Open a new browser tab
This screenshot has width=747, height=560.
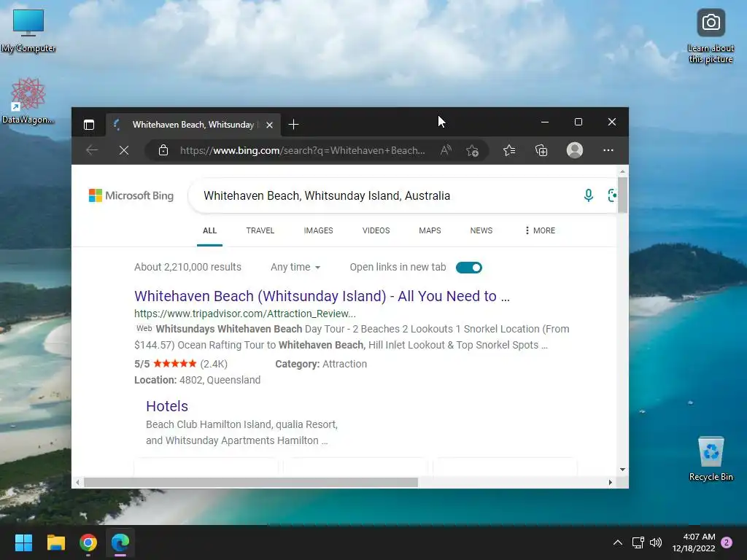[x=293, y=125]
